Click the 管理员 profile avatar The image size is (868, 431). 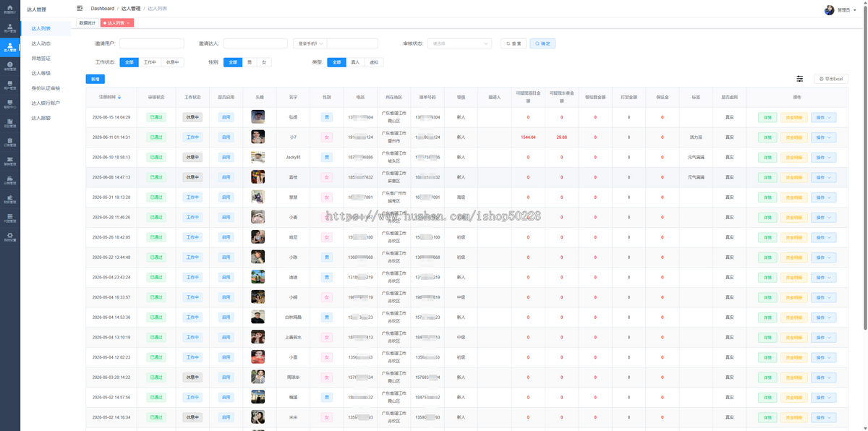click(x=829, y=10)
